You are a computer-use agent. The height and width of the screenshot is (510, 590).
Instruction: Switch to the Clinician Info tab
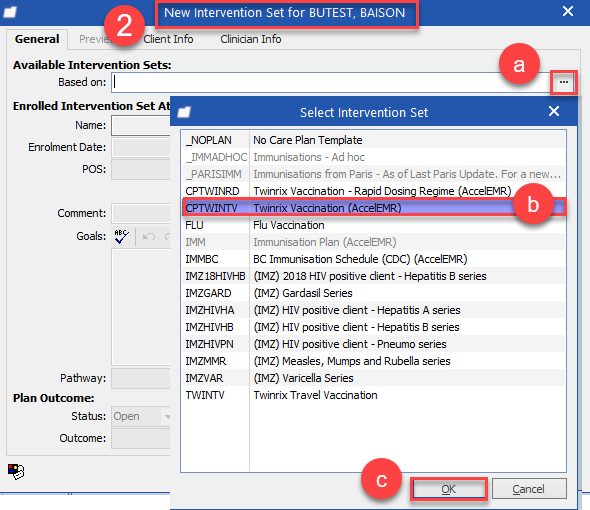251,39
